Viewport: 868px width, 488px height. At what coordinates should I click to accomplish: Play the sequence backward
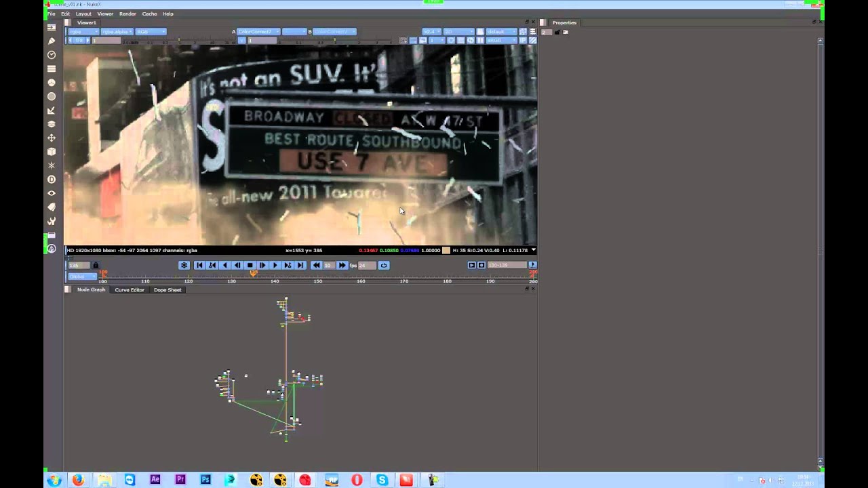[224, 265]
